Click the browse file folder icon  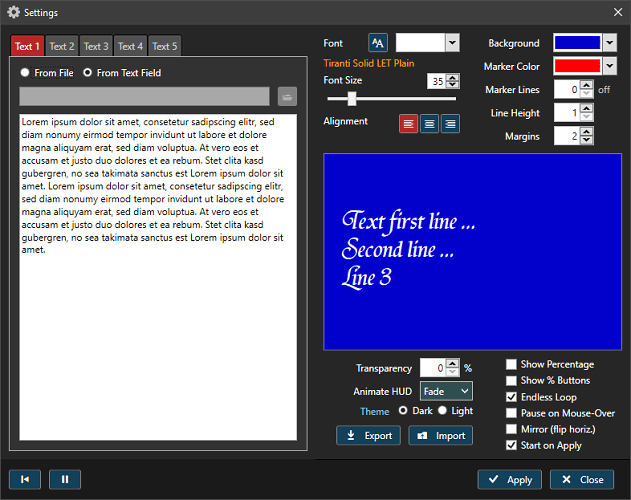(287, 96)
